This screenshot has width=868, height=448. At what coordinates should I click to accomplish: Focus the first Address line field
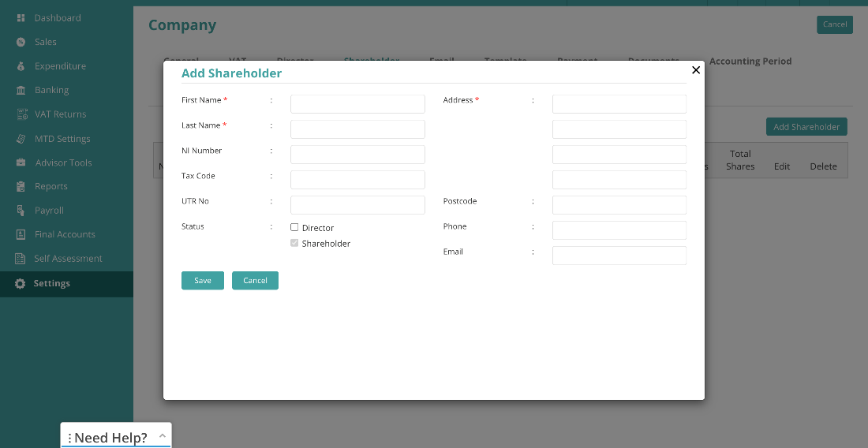click(619, 104)
